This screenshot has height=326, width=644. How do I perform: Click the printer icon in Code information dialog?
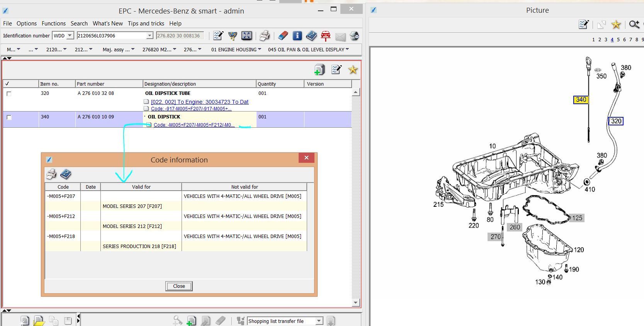click(51, 174)
